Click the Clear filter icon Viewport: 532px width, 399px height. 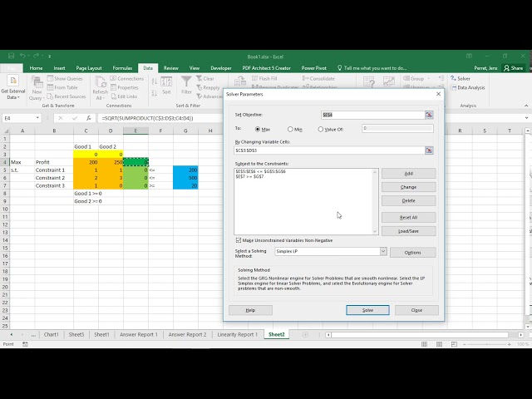point(205,78)
